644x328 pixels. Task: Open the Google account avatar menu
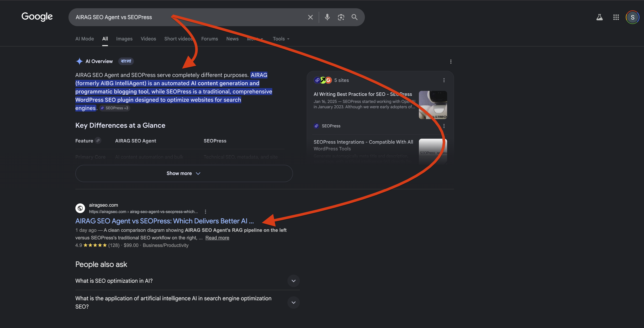point(632,17)
